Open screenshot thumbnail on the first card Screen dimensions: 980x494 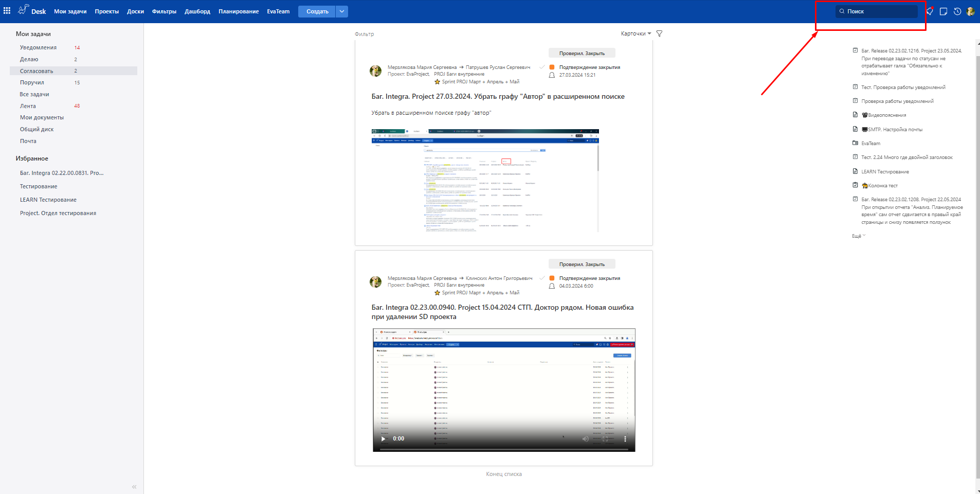(x=485, y=181)
